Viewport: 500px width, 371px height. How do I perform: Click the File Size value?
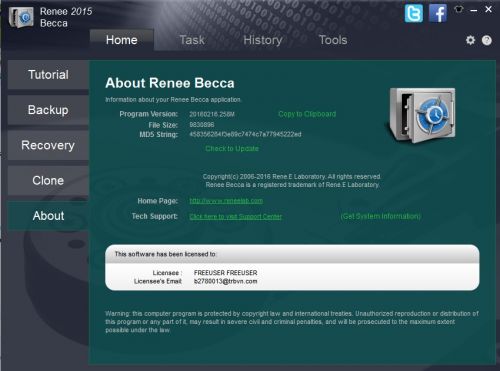pyautogui.click(x=202, y=125)
